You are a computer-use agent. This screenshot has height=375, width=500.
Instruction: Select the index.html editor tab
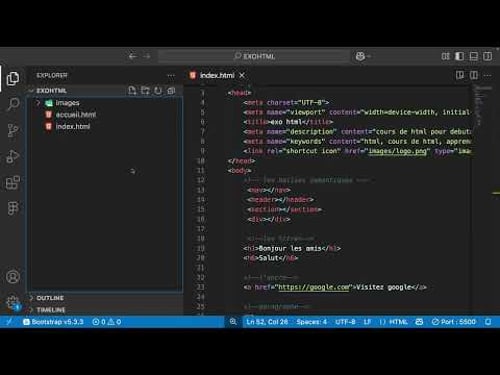pyautogui.click(x=217, y=75)
